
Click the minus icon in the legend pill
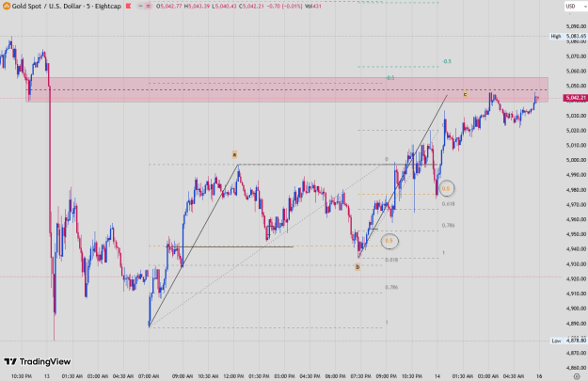(140, 6)
